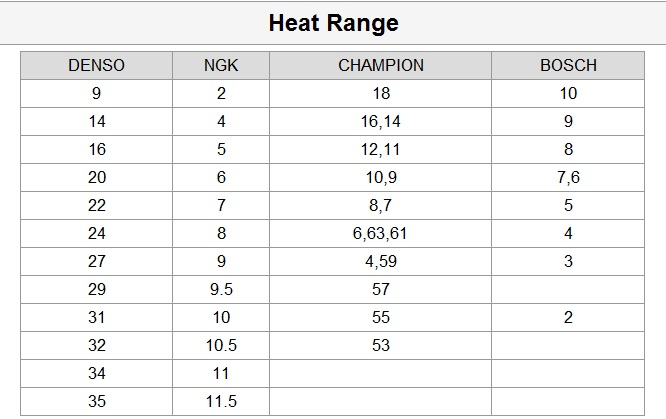Viewport: 666px width, 419px height.
Task: Click CHAMPION cell with value 53
Action: click(x=380, y=346)
